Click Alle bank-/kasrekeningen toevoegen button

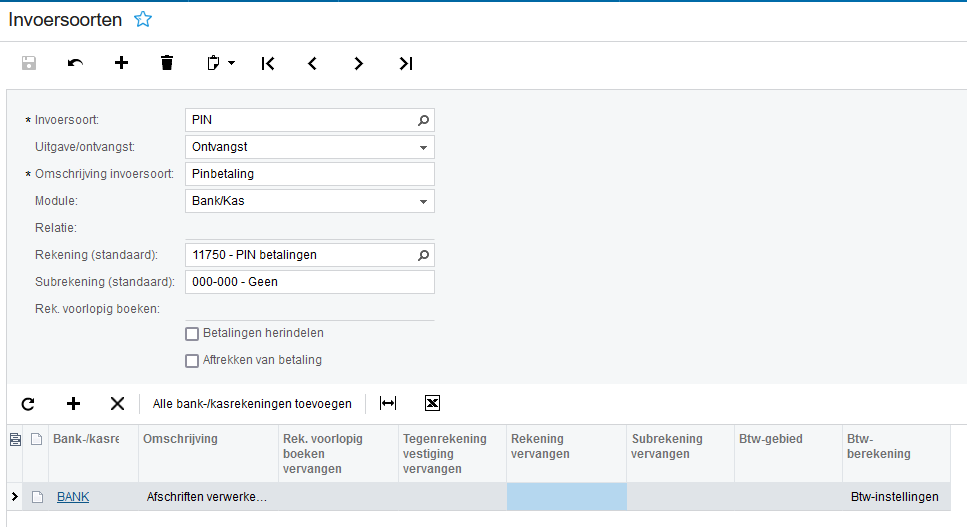pyautogui.click(x=252, y=404)
